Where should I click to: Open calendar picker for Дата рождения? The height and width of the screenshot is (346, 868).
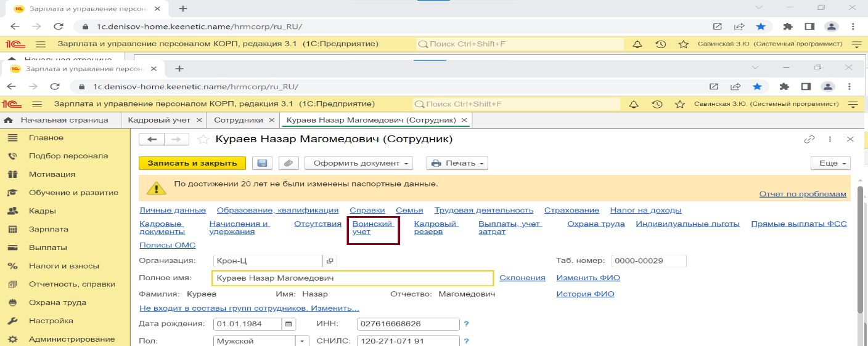coord(289,324)
